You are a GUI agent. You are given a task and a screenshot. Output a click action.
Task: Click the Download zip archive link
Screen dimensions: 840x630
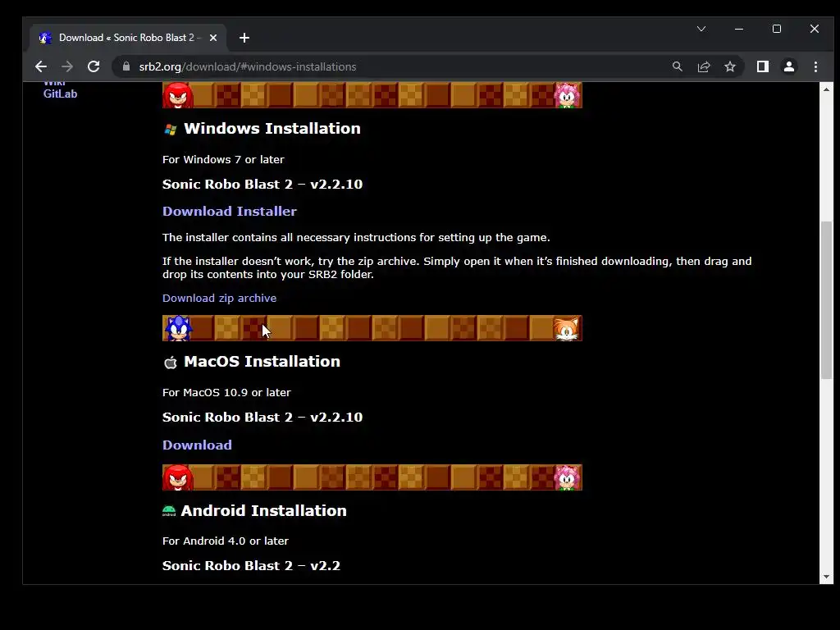coord(219,298)
